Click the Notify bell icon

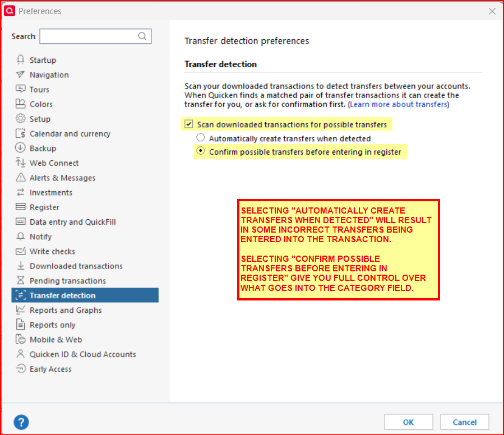tap(21, 237)
